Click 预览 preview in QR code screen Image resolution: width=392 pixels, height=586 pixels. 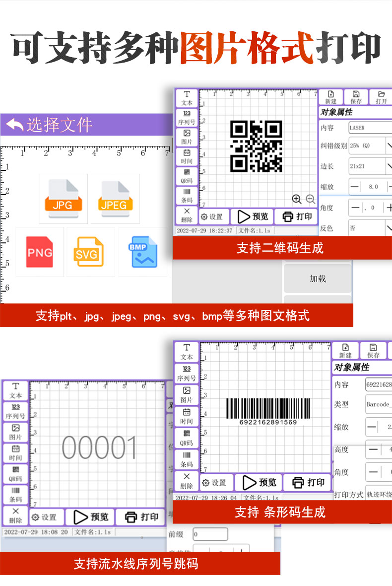pyautogui.click(x=253, y=217)
